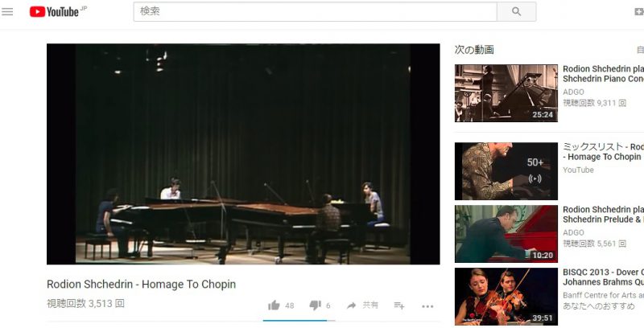Open the 50+ mix playlist thumbnail
Screen dimensions: 644x328
pos(506,171)
